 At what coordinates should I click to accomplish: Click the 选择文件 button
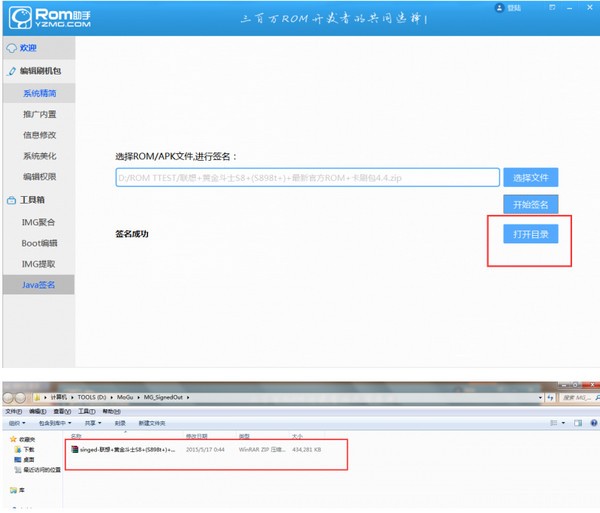tap(530, 178)
